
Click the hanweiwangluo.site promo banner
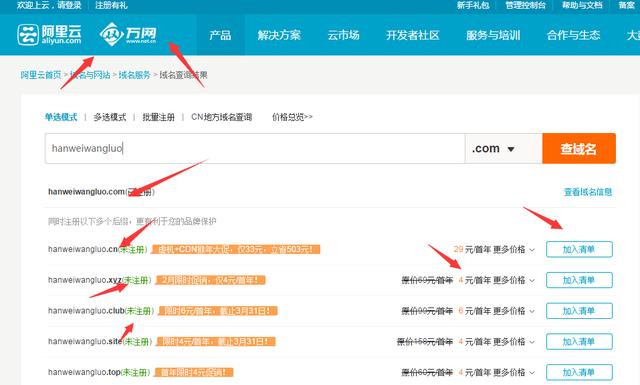point(217,341)
